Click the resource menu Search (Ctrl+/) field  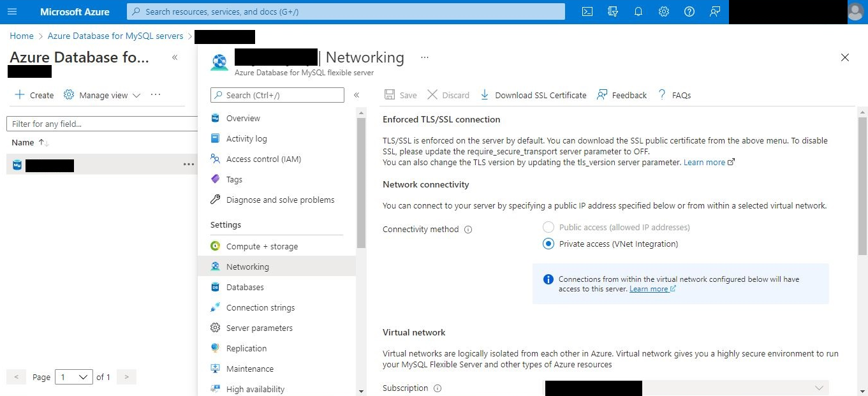click(x=277, y=95)
